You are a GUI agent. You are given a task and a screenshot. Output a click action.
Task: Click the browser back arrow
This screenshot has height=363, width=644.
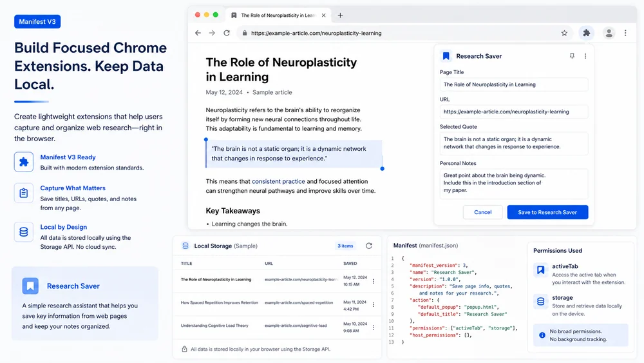click(198, 33)
